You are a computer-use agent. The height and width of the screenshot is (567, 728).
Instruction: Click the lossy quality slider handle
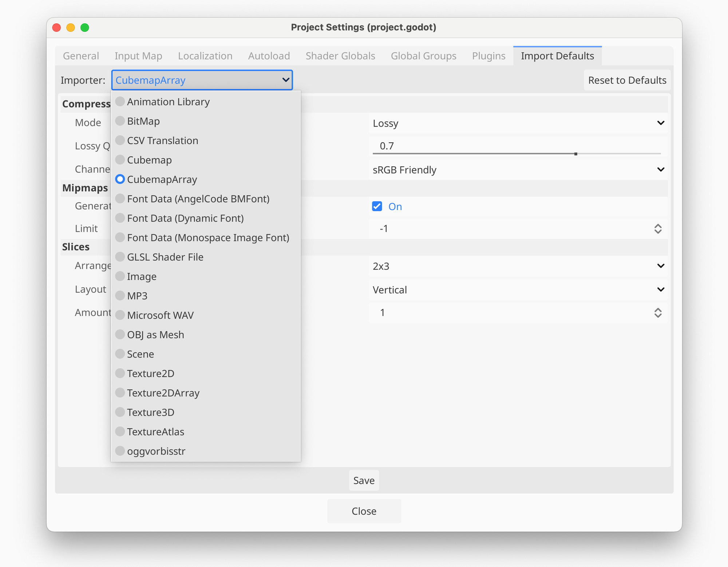pyautogui.click(x=575, y=154)
